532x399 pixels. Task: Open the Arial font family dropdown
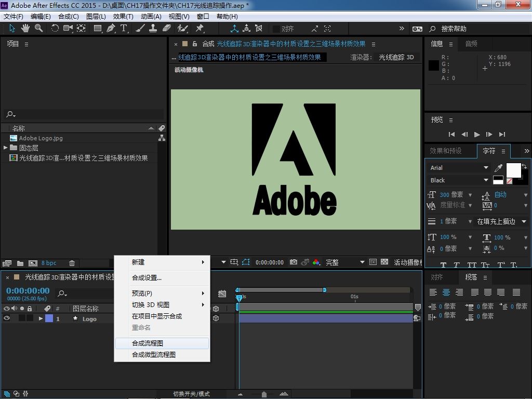(x=459, y=168)
